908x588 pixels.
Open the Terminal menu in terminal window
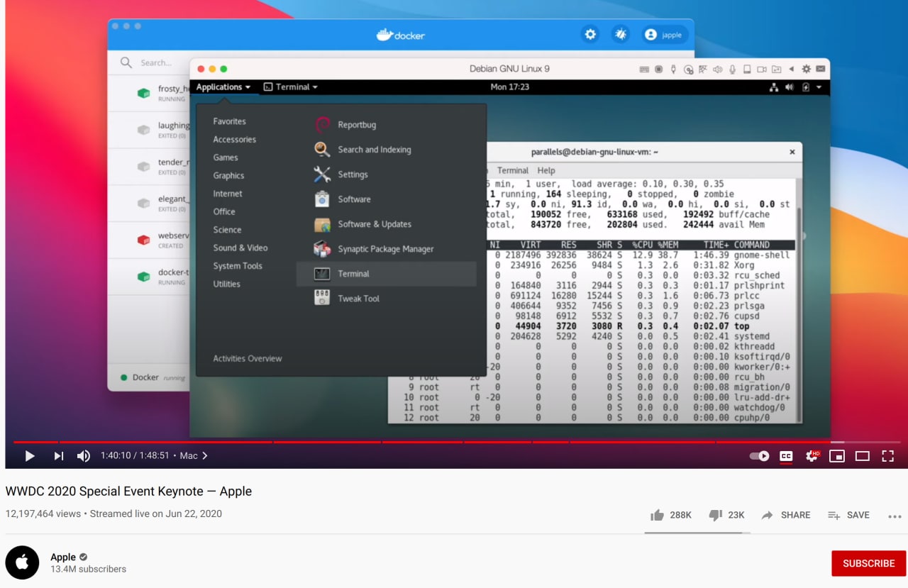pos(512,170)
